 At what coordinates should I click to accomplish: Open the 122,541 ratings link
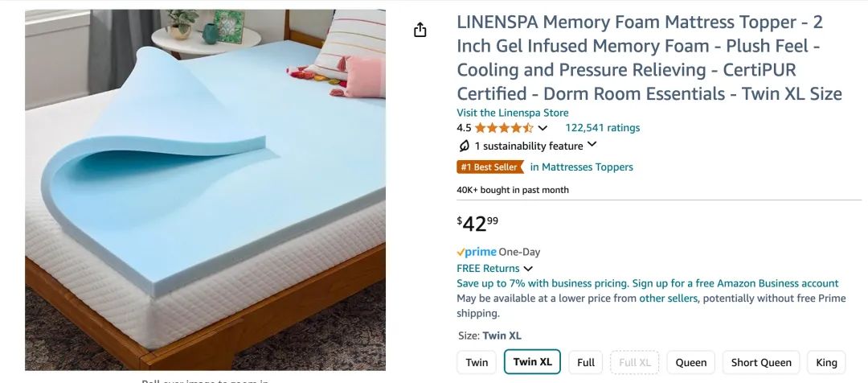[602, 128]
